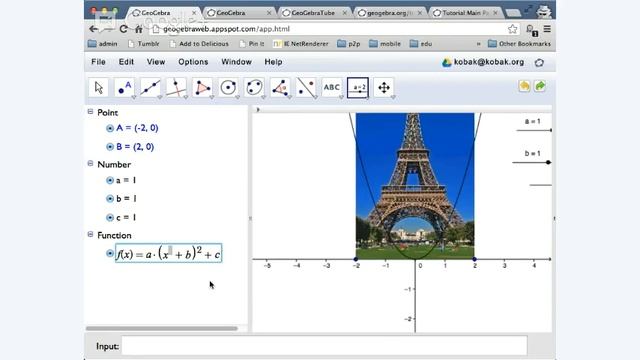Open the Edit menu
The height and width of the screenshot is (360, 640).
[126, 62]
